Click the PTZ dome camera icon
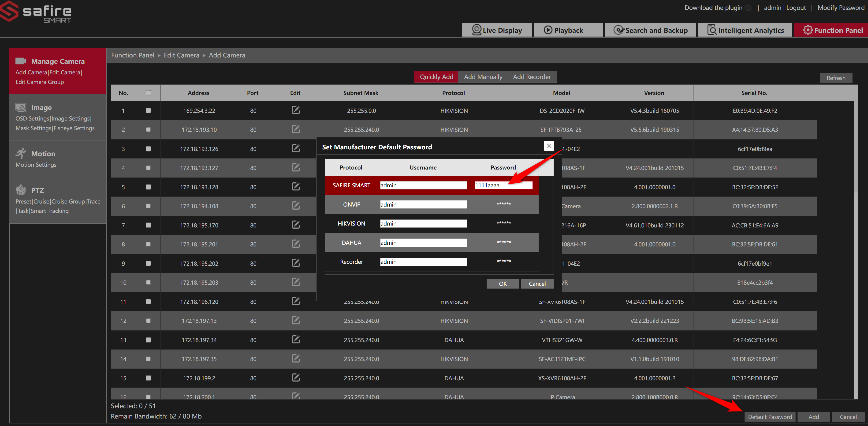868x426 pixels. click(21, 190)
